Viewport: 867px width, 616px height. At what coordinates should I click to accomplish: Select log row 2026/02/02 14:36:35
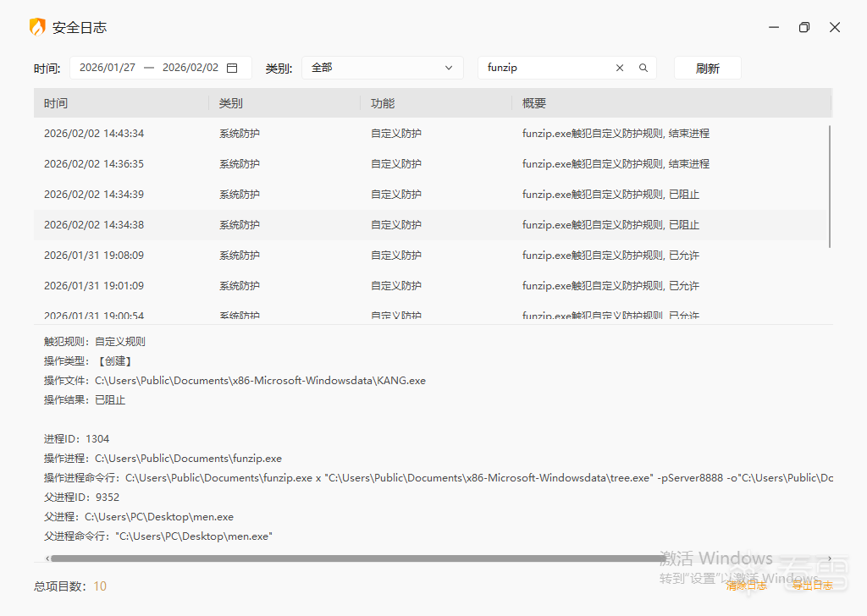point(430,164)
